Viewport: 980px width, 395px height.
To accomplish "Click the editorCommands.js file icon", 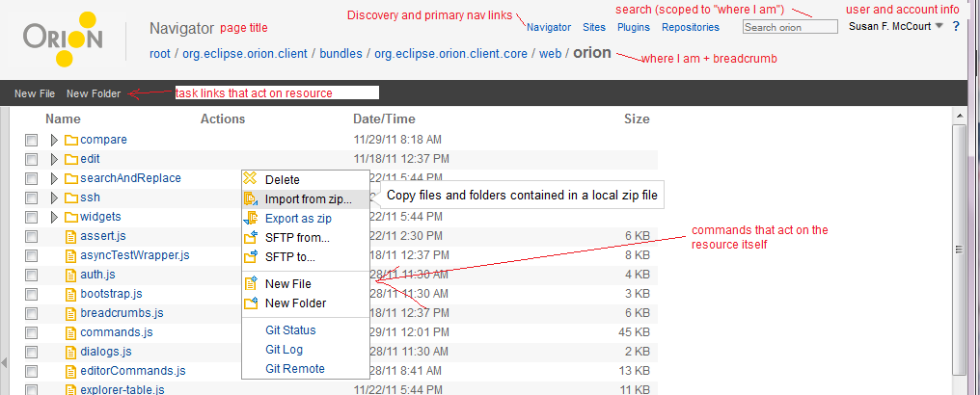I will click(x=71, y=371).
